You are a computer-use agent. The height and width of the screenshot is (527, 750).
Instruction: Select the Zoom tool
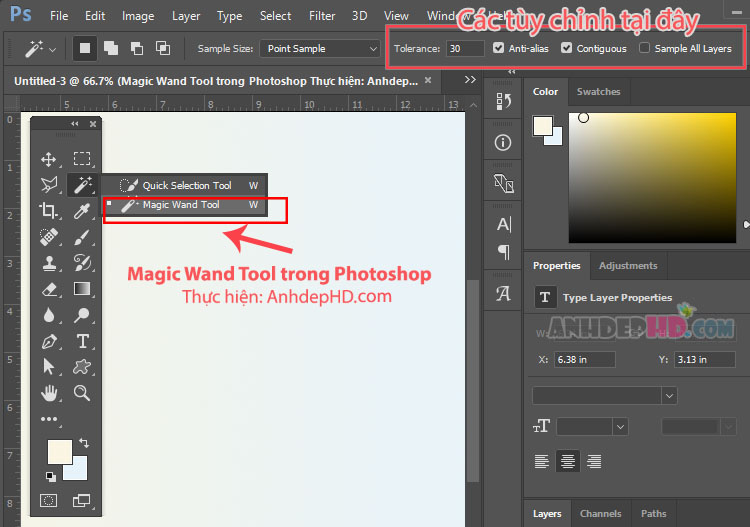pos(82,393)
